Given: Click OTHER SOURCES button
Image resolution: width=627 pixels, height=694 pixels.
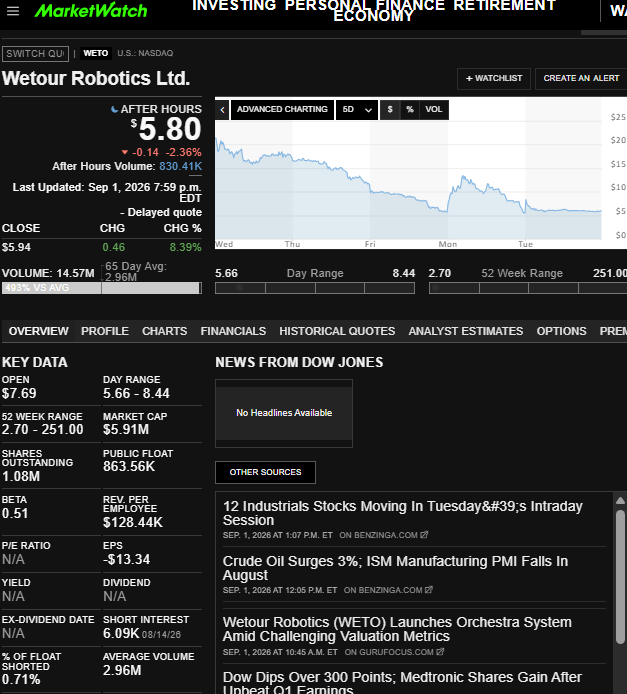Looking at the screenshot, I should point(265,472).
